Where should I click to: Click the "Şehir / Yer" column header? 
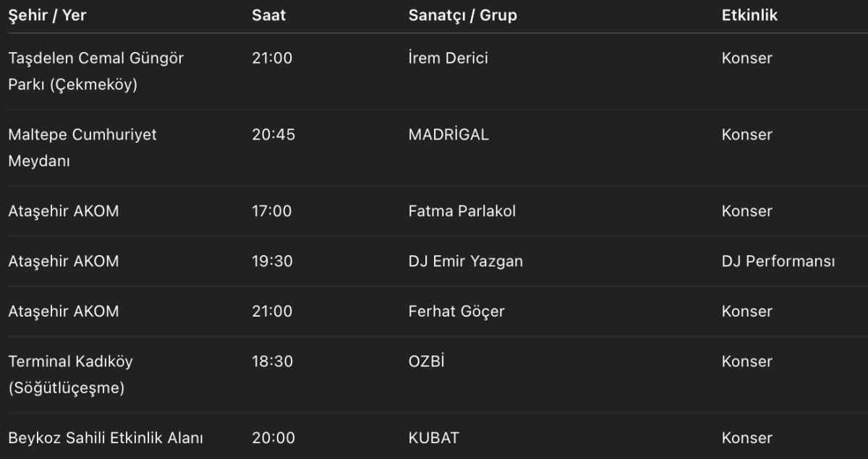pos(47,15)
